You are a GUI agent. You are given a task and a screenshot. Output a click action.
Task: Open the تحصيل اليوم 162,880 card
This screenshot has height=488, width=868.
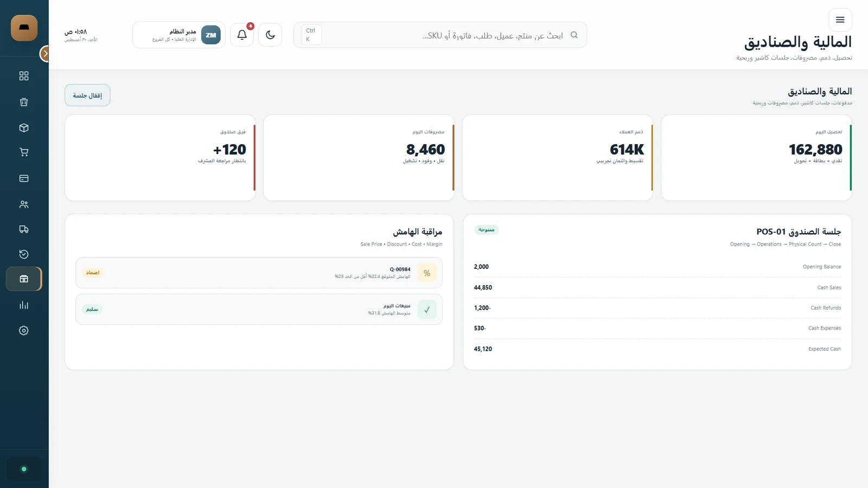(x=756, y=158)
